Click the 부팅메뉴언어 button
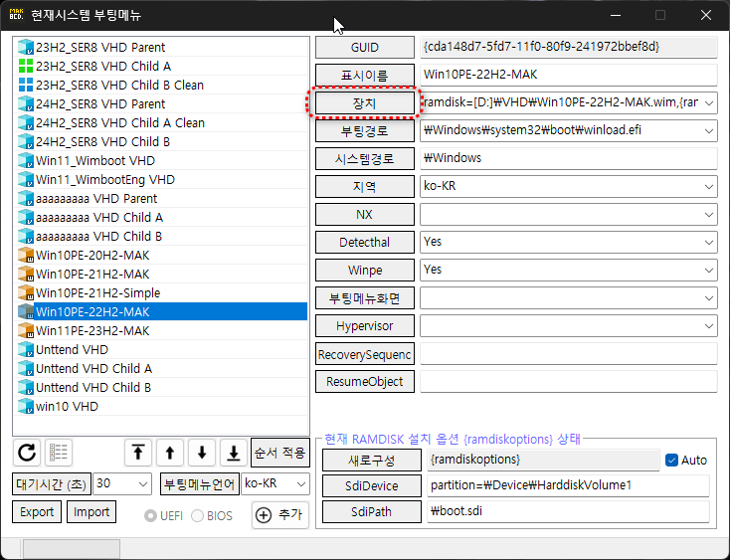This screenshot has height=560, width=730. point(200,484)
